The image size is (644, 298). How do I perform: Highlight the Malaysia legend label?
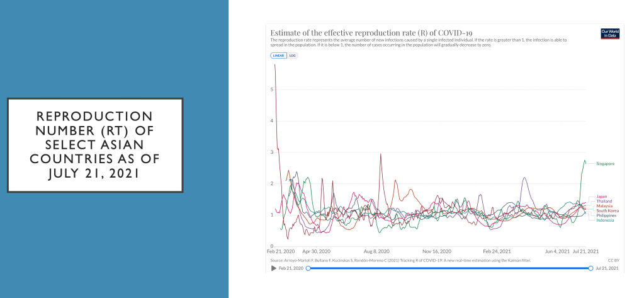click(x=604, y=206)
